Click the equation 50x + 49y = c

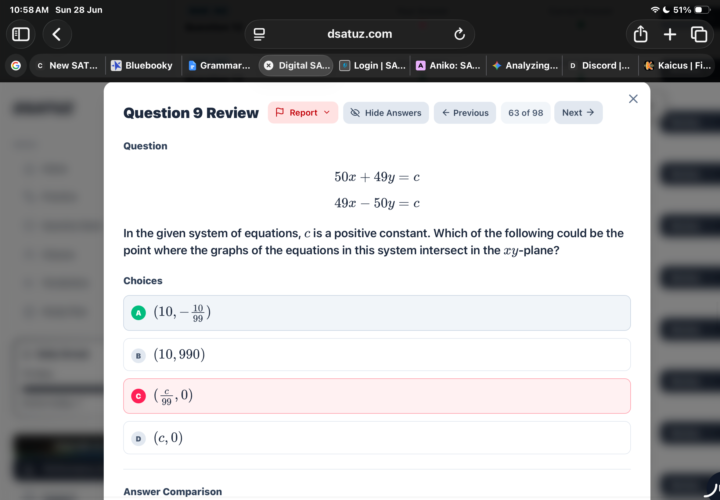pyautogui.click(x=377, y=177)
